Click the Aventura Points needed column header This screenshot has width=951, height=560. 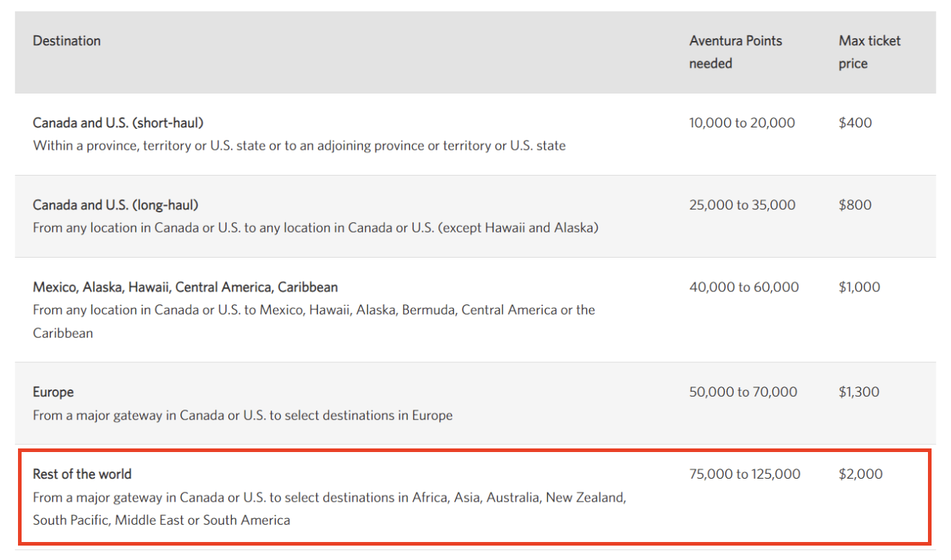pos(735,52)
